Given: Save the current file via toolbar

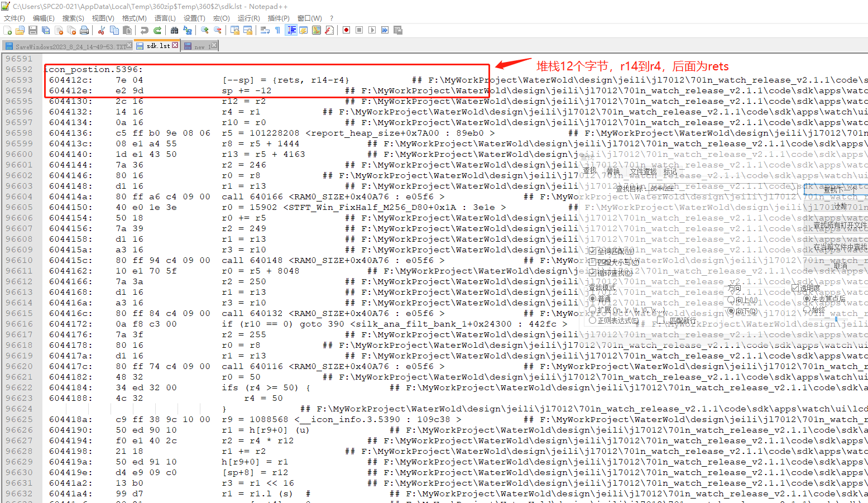Looking at the screenshot, I should [x=33, y=30].
